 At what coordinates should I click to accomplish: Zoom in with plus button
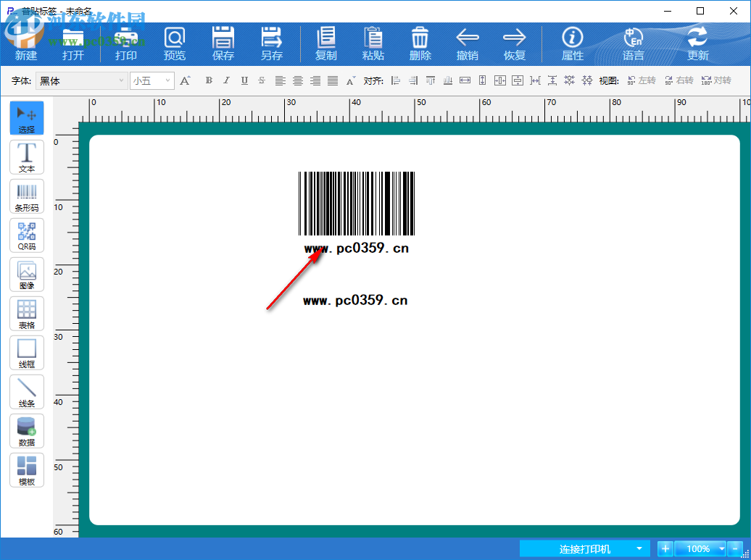pyautogui.click(x=665, y=548)
